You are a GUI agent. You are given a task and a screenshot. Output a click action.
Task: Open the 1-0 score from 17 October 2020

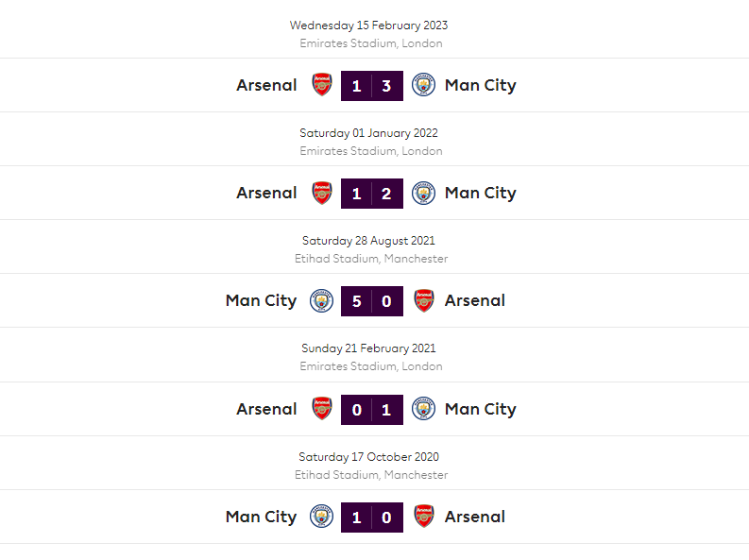[x=372, y=518]
